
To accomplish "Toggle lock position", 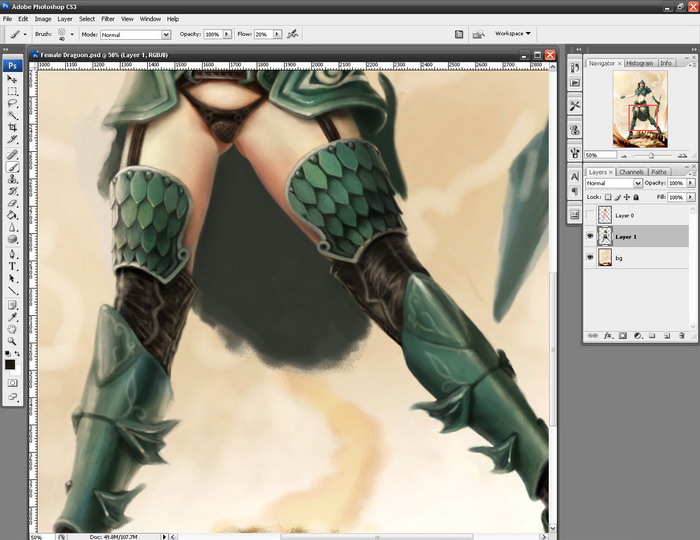I will click(x=627, y=197).
